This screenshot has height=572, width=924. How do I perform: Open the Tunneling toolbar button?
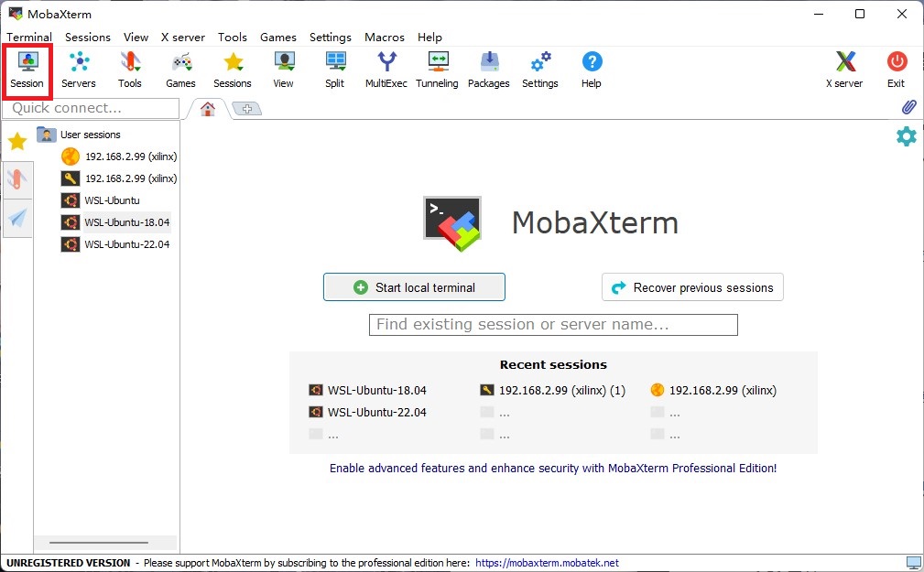pos(437,70)
